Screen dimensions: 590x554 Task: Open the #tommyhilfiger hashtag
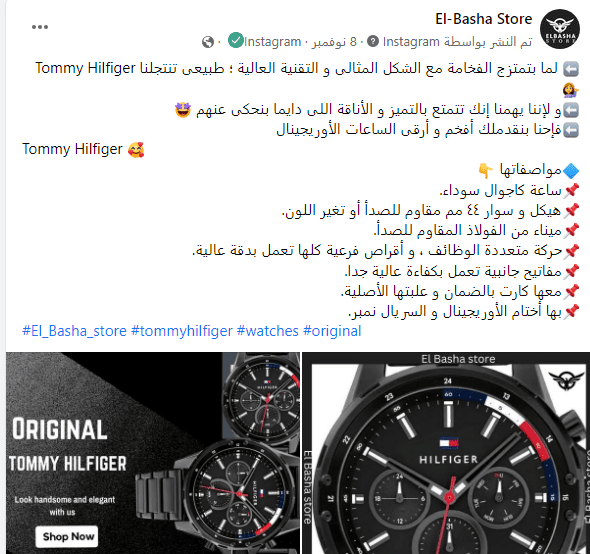[182, 331]
